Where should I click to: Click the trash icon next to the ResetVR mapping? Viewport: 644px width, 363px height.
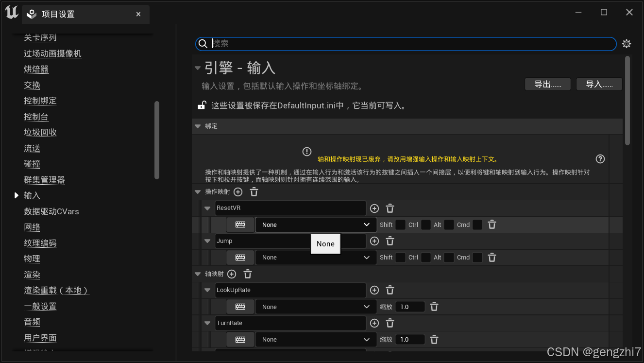390,208
